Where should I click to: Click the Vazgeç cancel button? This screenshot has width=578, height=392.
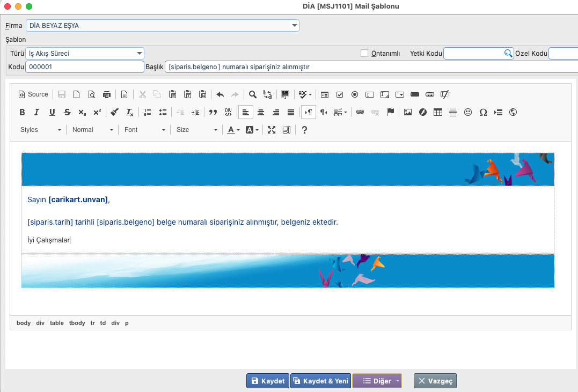click(435, 381)
